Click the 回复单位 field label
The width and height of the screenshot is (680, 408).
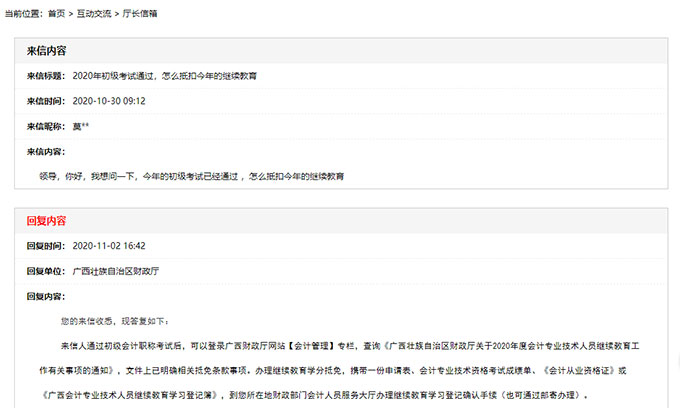[x=46, y=271]
